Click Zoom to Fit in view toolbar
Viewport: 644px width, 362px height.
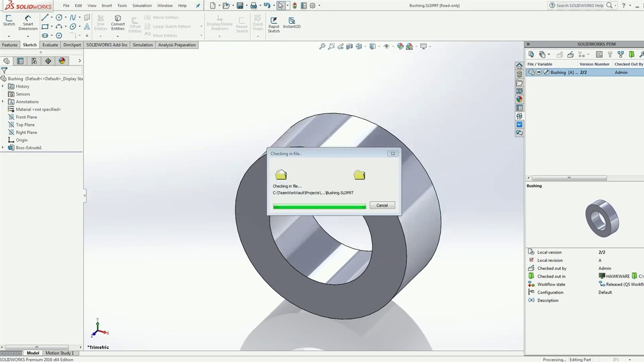(323, 46)
